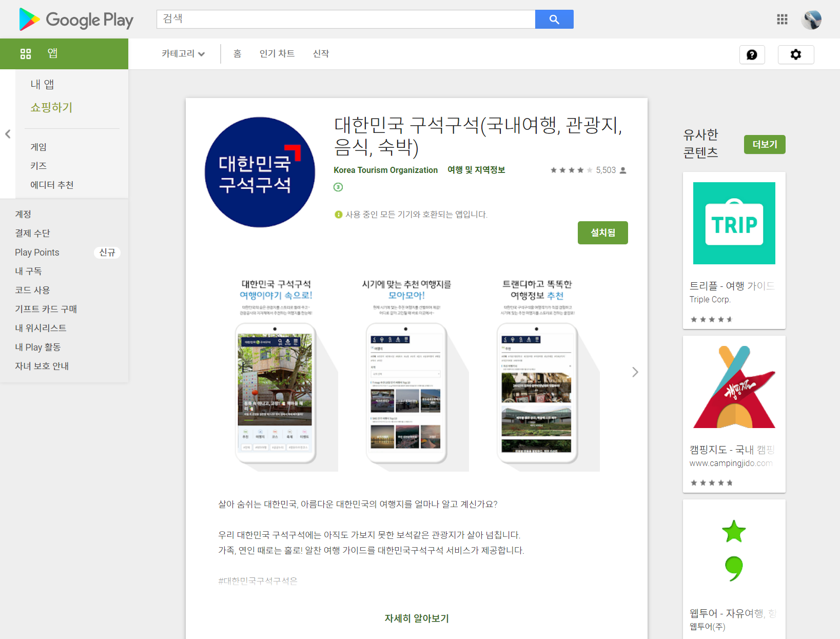The image size is (840, 639).
Task: Open Play Points link
Action: [37, 252]
